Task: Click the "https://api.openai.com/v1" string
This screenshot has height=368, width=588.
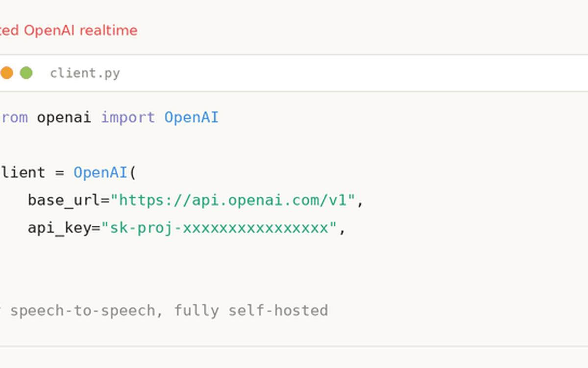Action: pyautogui.click(x=232, y=200)
